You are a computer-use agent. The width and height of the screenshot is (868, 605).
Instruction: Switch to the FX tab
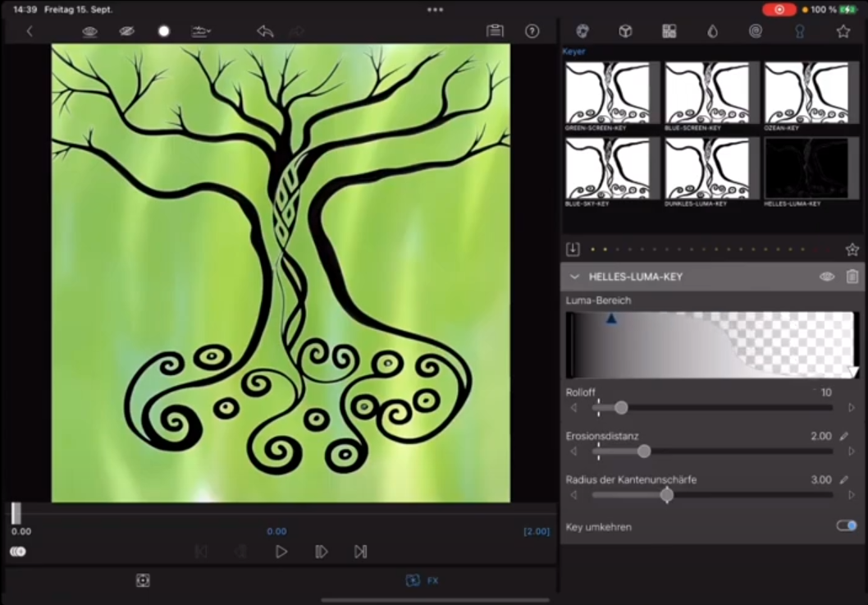423,580
